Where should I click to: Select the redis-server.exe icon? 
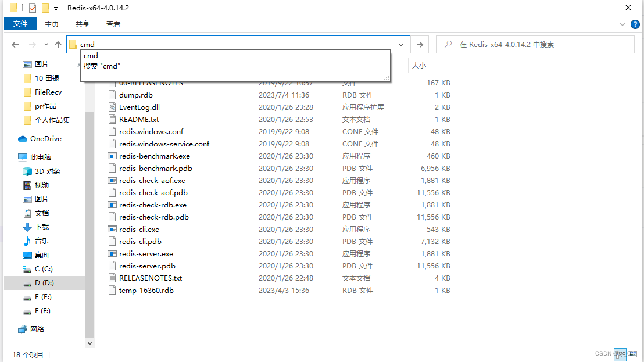click(112, 254)
